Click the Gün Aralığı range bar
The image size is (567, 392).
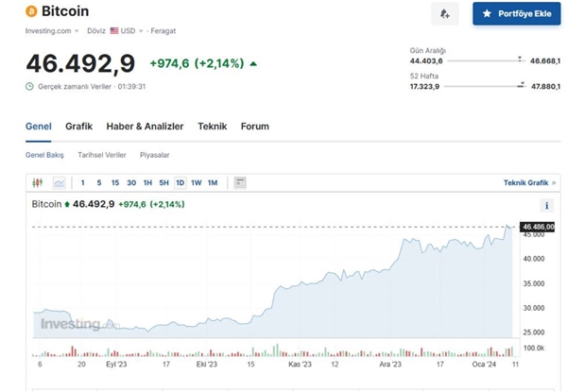[x=486, y=60]
